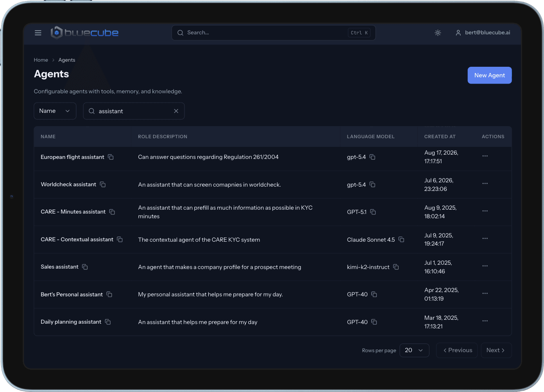Click the Aug 17, 2026 created date
The width and height of the screenshot is (544, 392).
[x=441, y=157]
